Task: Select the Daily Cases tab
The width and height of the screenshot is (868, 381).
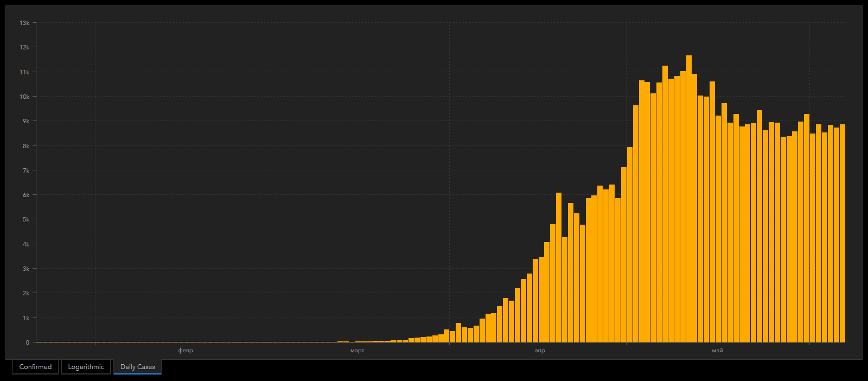Action: point(137,367)
